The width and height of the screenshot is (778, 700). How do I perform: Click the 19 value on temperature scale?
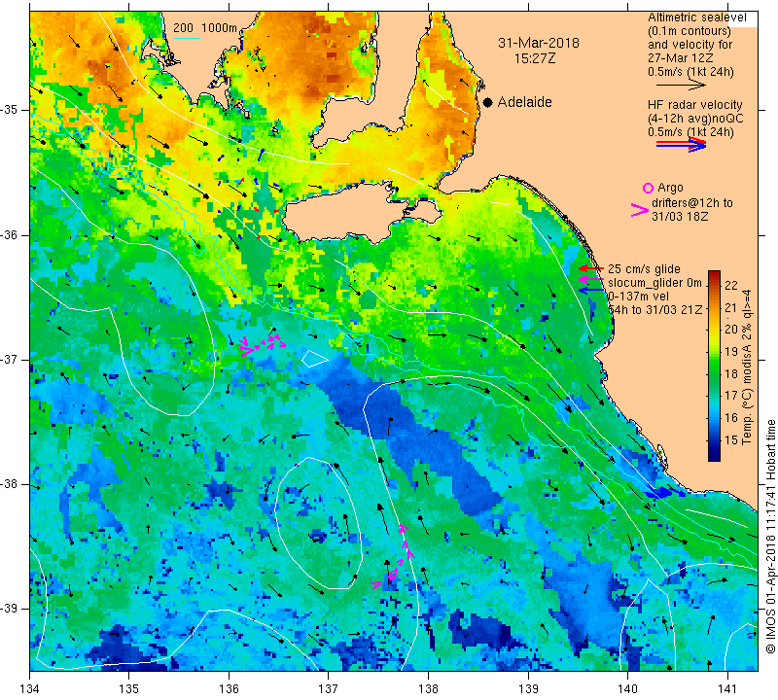[731, 352]
